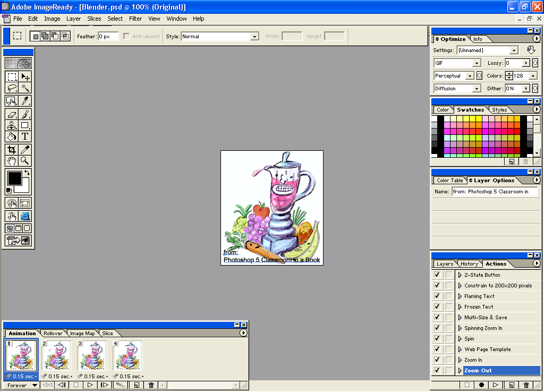Pick the first white swatch in Swatches palette
544x392 pixels.
coord(434,118)
